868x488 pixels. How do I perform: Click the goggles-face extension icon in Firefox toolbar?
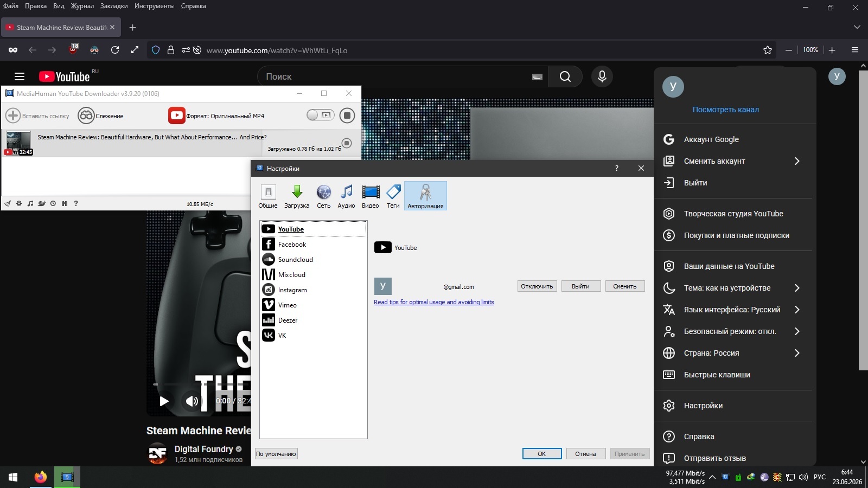94,50
